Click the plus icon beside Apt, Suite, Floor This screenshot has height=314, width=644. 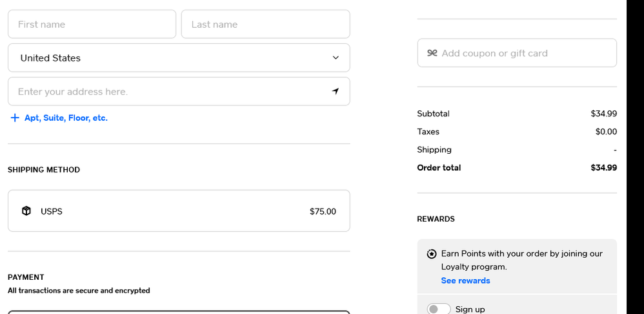15,118
